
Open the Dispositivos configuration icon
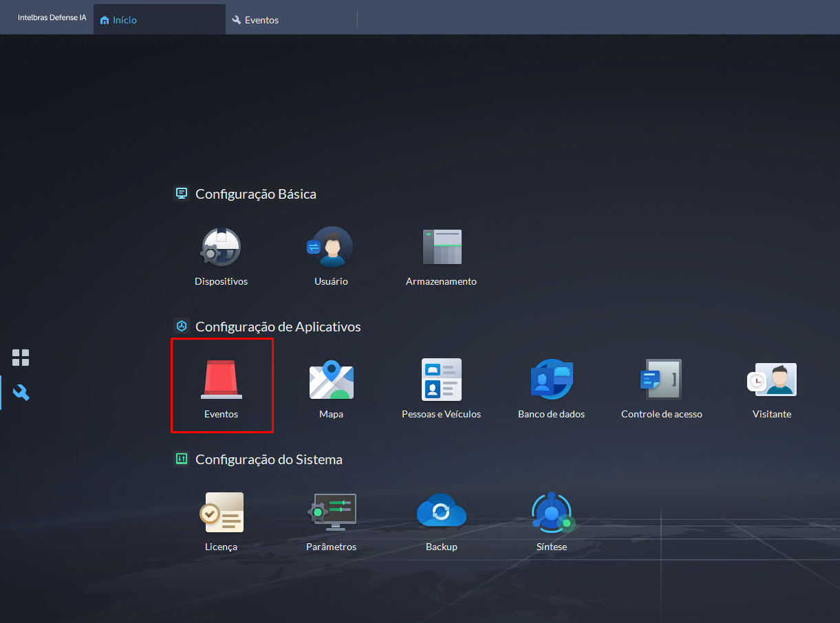221,248
